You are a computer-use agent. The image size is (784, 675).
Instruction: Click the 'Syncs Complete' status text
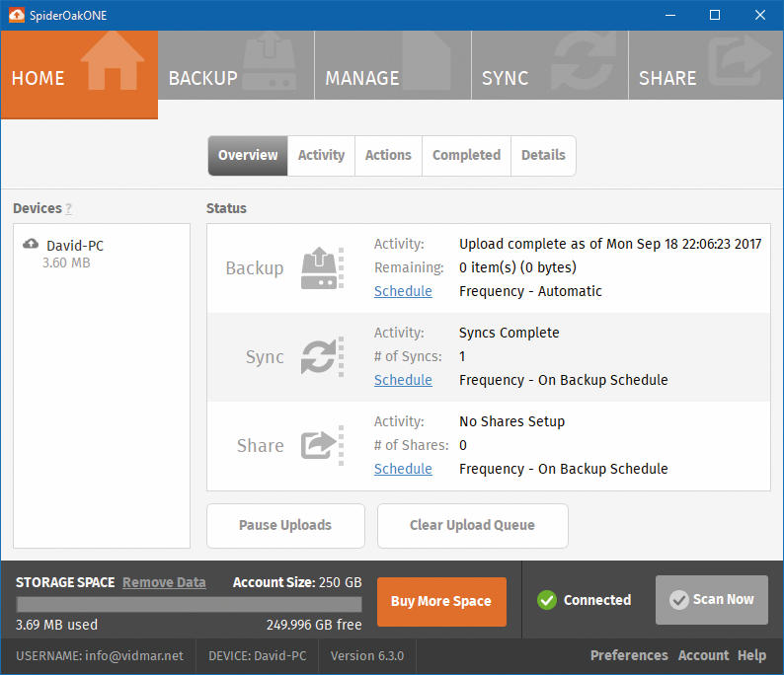509,333
